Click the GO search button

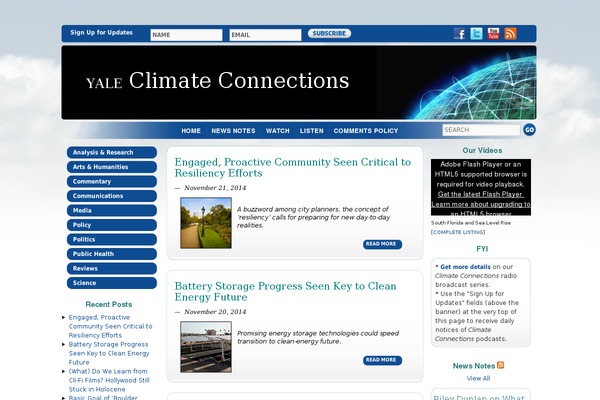click(530, 130)
